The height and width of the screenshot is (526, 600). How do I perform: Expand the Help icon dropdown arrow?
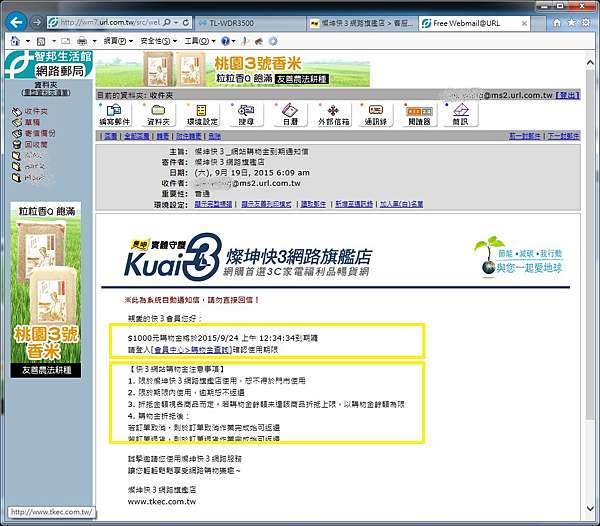coord(233,41)
